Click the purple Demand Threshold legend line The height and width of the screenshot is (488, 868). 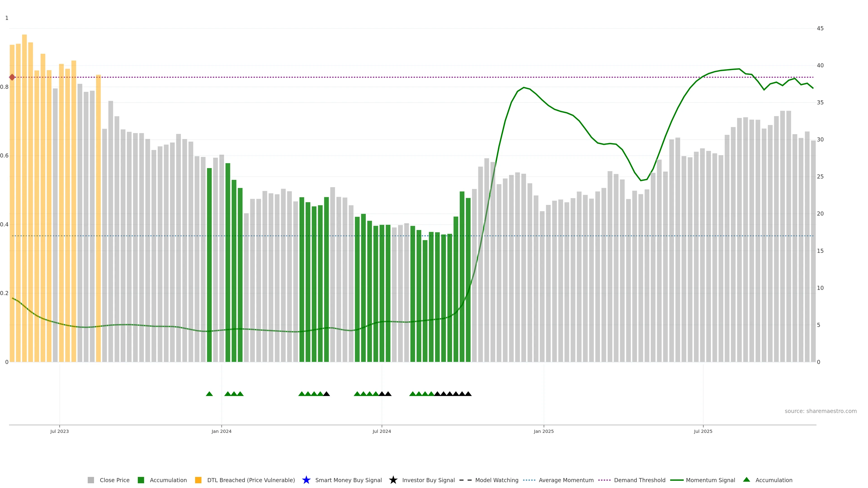[604, 480]
